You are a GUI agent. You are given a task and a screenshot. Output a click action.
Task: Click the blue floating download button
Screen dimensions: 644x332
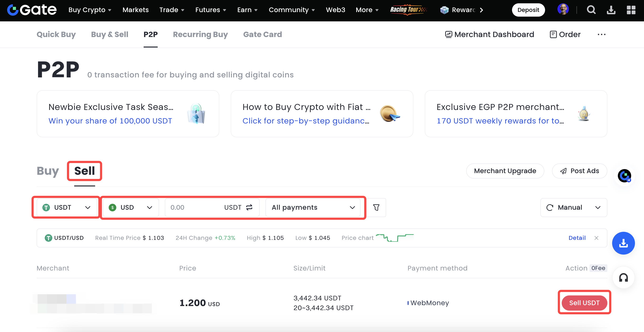point(623,243)
